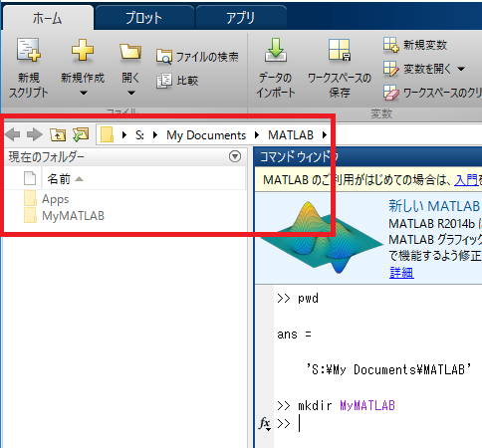Sort by the 名前 column header
This screenshot has height=448, width=482.
tap(143, 179)
